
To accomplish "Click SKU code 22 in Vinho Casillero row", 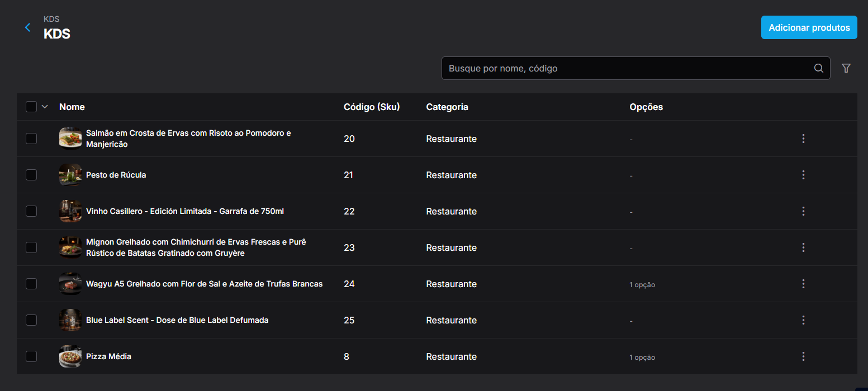I will pyautogui.click(x=349, y=211).
